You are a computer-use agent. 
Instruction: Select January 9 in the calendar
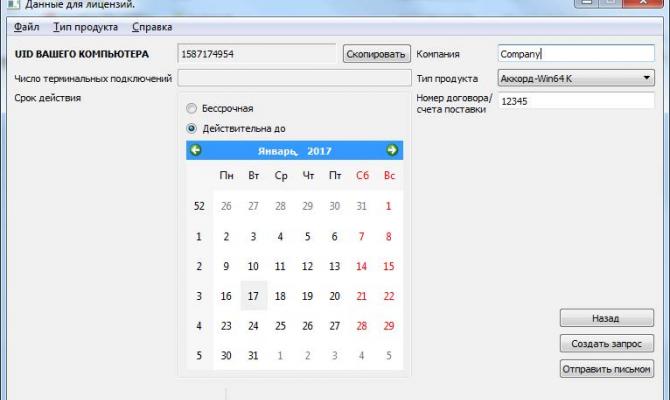[x=226, y=266]
